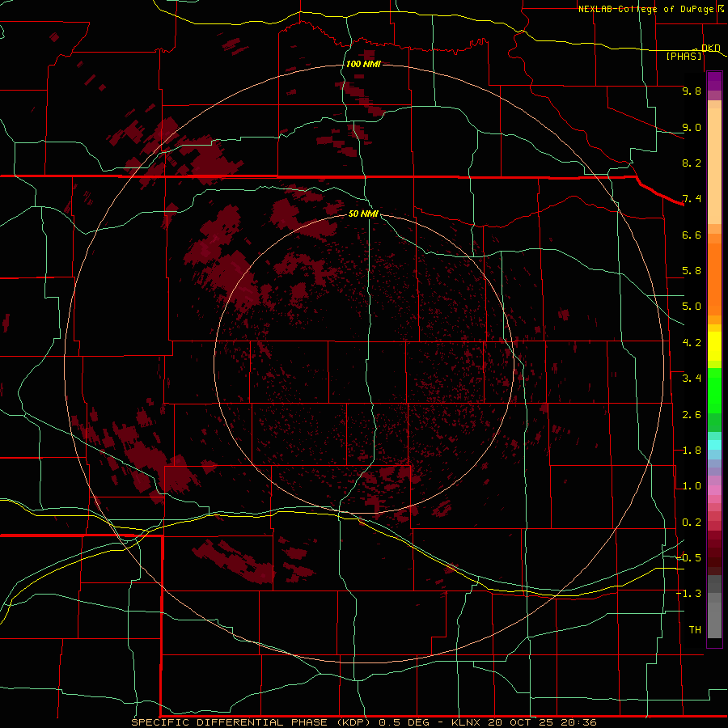The image size is (728, 728).
Task: Click the light peach band of the color scale
Action: tap(714, 166)
